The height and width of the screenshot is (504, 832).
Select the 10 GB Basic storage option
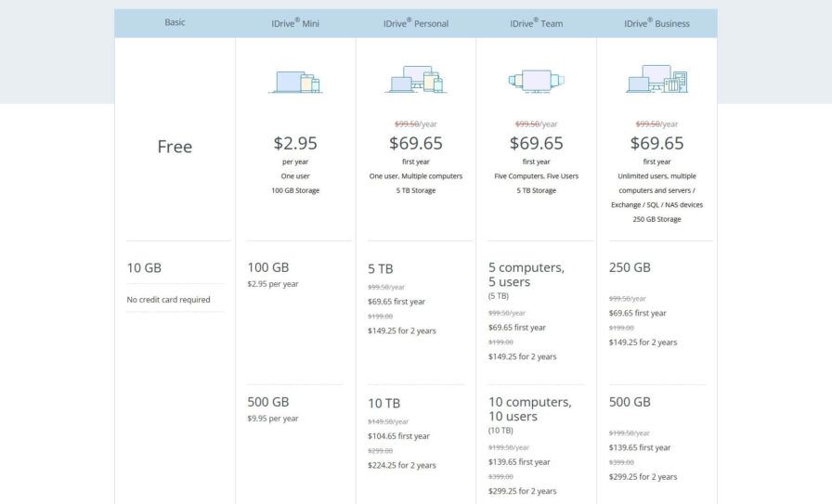[144, 268]
